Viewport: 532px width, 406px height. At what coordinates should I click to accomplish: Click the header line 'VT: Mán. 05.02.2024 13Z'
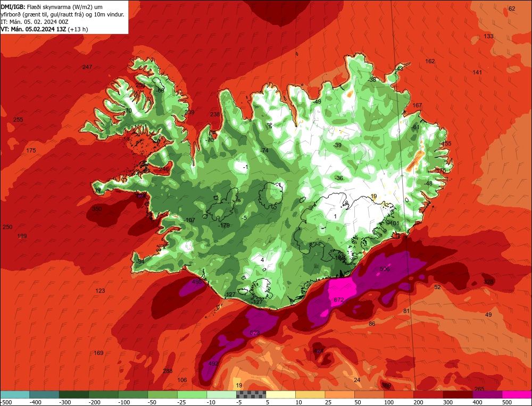pyautogui.click(x=34, y=29)
